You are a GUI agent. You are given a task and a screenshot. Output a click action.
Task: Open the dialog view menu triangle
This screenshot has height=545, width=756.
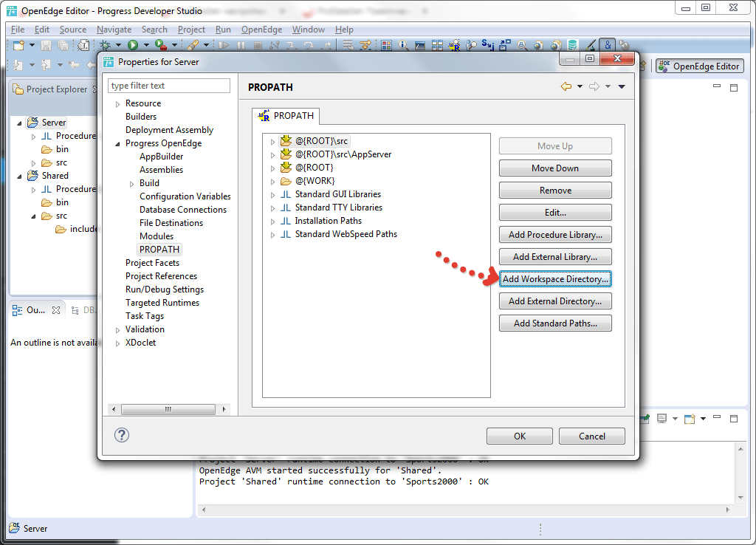pyautogui.click(x=622, y=87)
